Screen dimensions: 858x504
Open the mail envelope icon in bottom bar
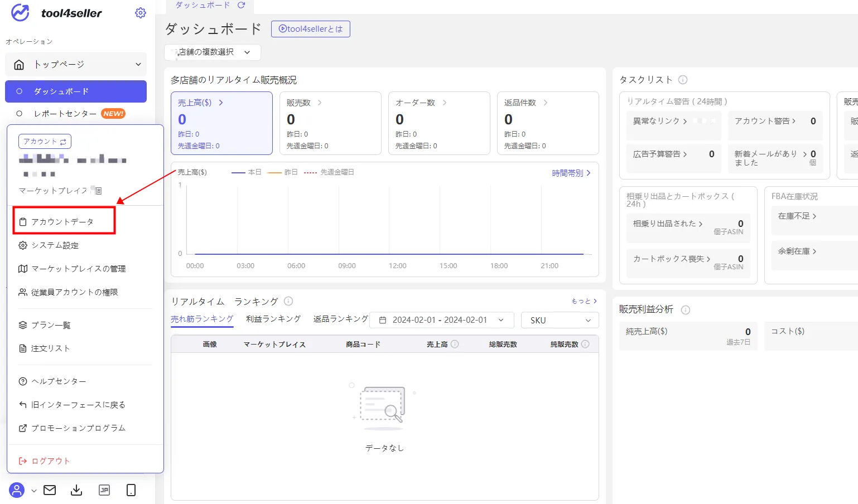[50, 490]
